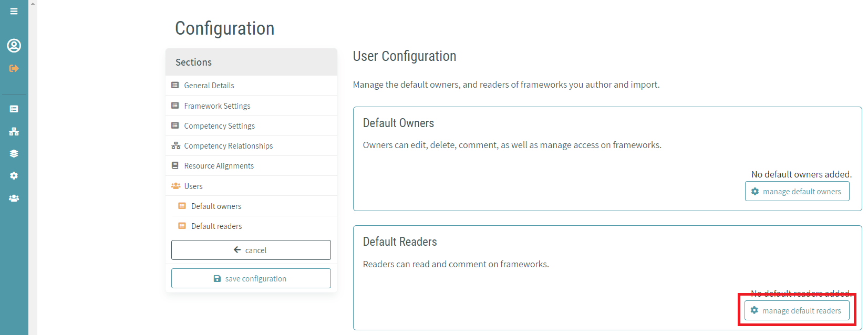Go to Competency Settings section

(x=251, y=125)
